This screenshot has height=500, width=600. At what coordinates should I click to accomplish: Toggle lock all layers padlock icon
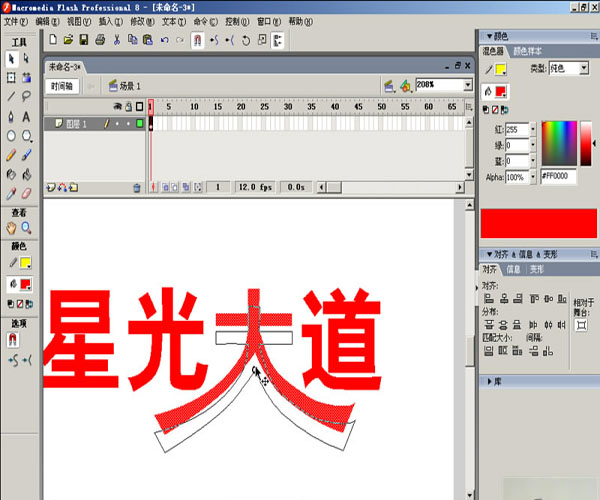pos(129,107)
